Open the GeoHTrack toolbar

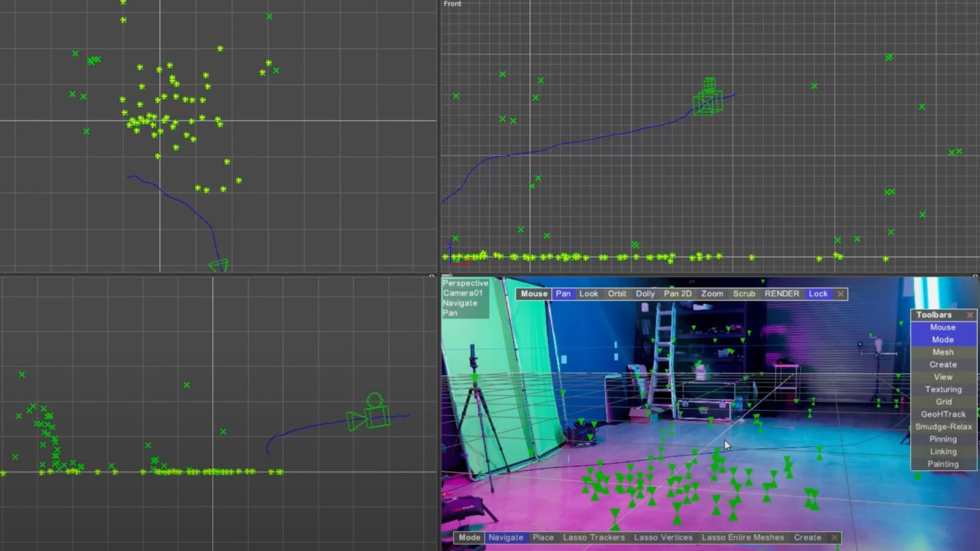click(943, 414)
